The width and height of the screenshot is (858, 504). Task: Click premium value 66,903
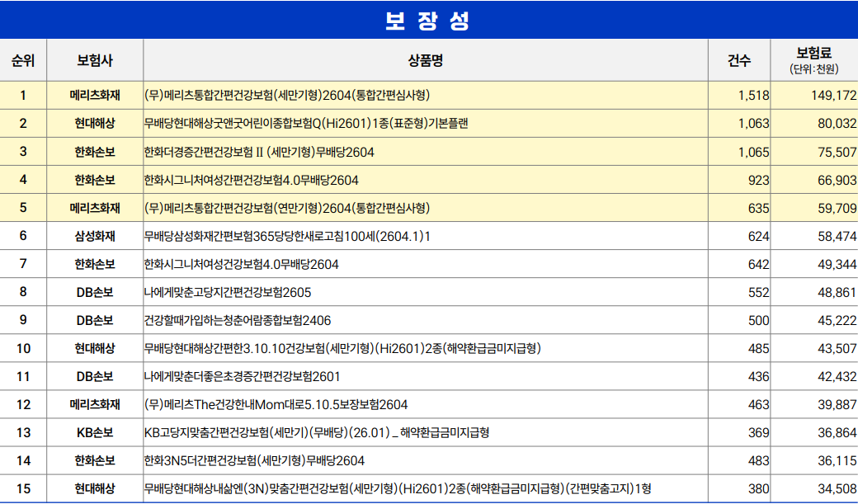pyautogui.click(x=837, y=180)
